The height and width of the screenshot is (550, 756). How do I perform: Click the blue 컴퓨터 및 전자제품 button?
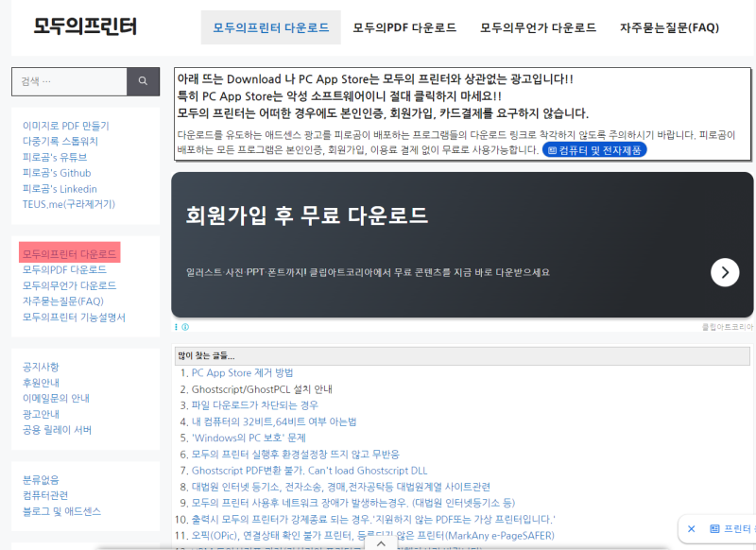pyautogui.click(x=594, y=150)
